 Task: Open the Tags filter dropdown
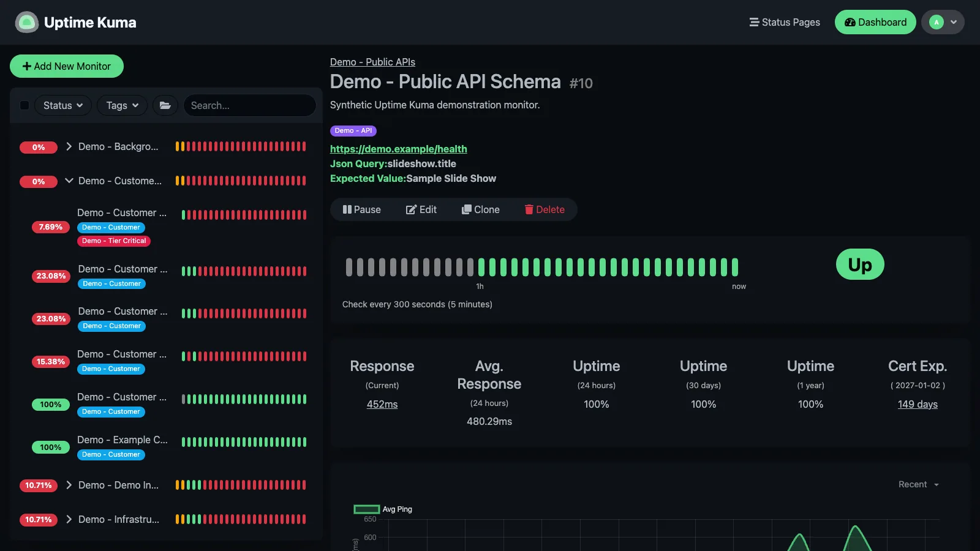pos(122,105)
